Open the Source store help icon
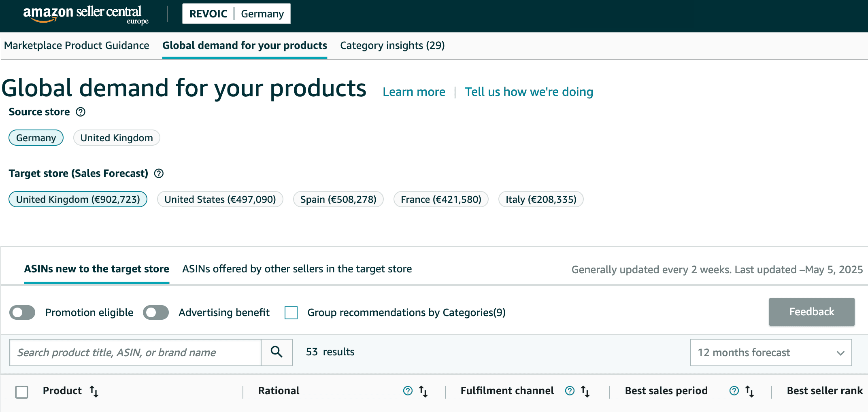Screen dimensions: 868x412 click(81, 112)
